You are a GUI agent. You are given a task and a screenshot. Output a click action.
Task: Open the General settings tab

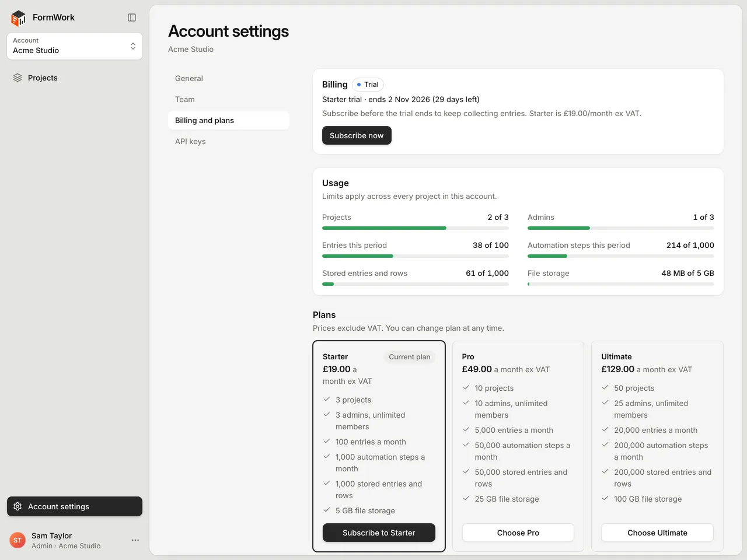(229, 78)
